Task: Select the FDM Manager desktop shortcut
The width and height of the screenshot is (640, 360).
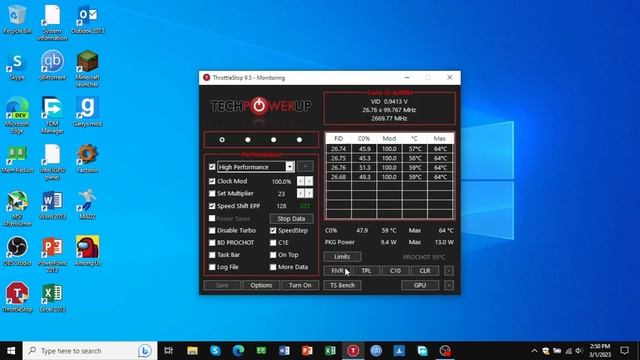Action: click(52, 115)
